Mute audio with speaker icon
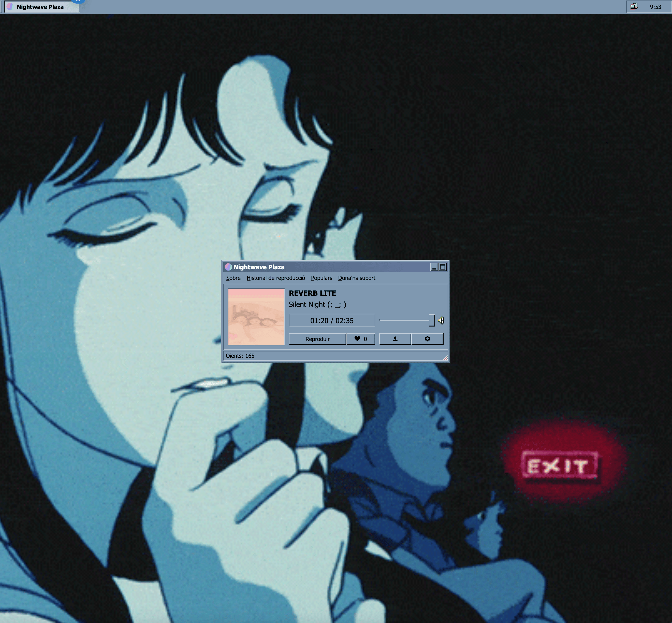Image resolution: width=672 pixels, height=623 pixels. [441, 320]
